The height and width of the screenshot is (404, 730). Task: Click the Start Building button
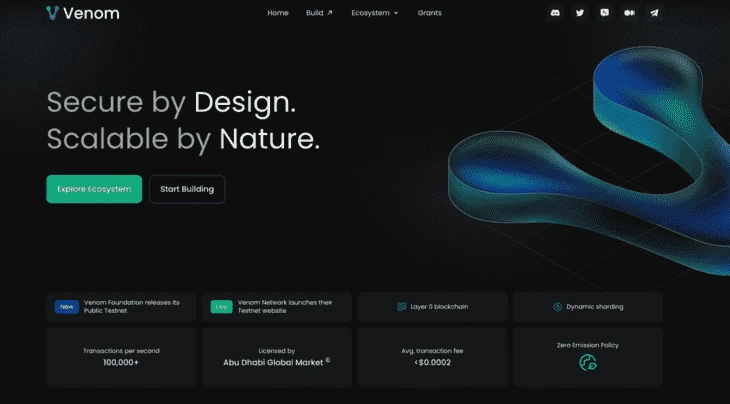point(187,189)
